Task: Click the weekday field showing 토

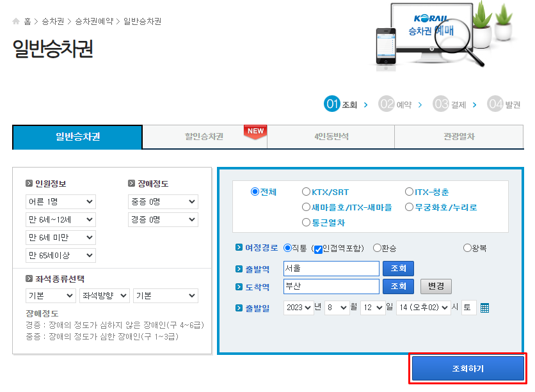Action: pos(469,308)
